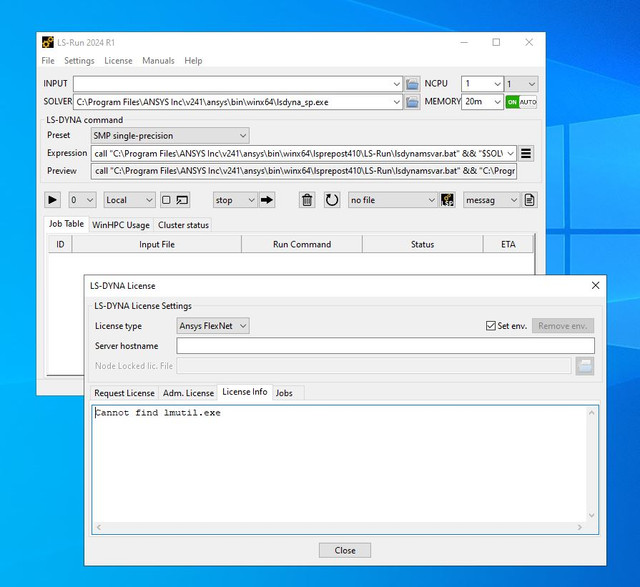Image resolution: width=640 pixels, height=587 pixels.
Task: Click into the Server hostname field
Action: [x=385, y=346]
